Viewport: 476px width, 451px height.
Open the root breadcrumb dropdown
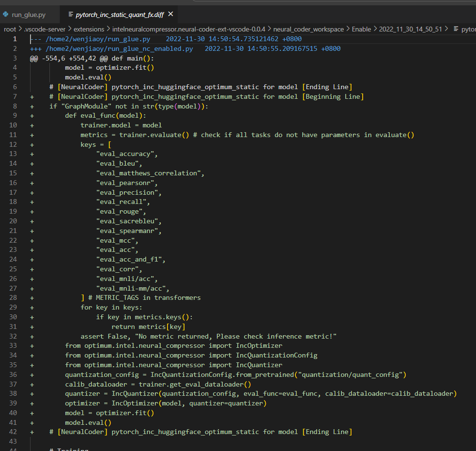point(10,29)
